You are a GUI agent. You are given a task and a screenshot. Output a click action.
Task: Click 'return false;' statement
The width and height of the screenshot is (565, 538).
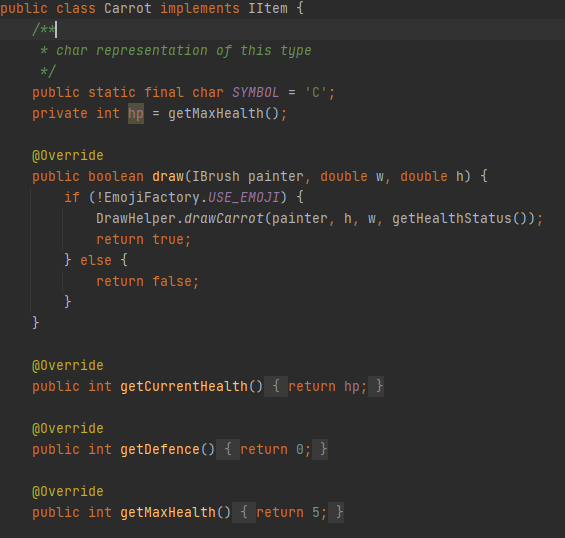tap(147, 281)
